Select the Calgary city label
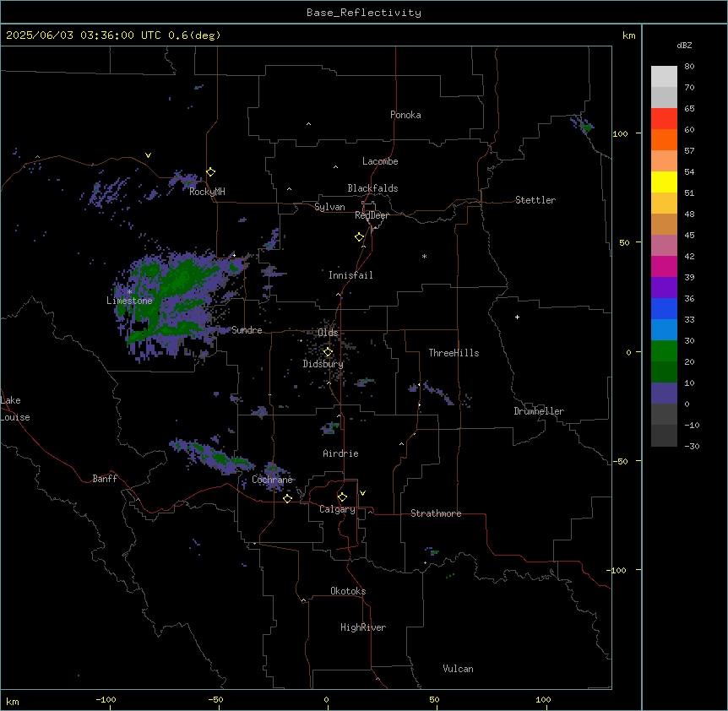 tap(337, 509)
